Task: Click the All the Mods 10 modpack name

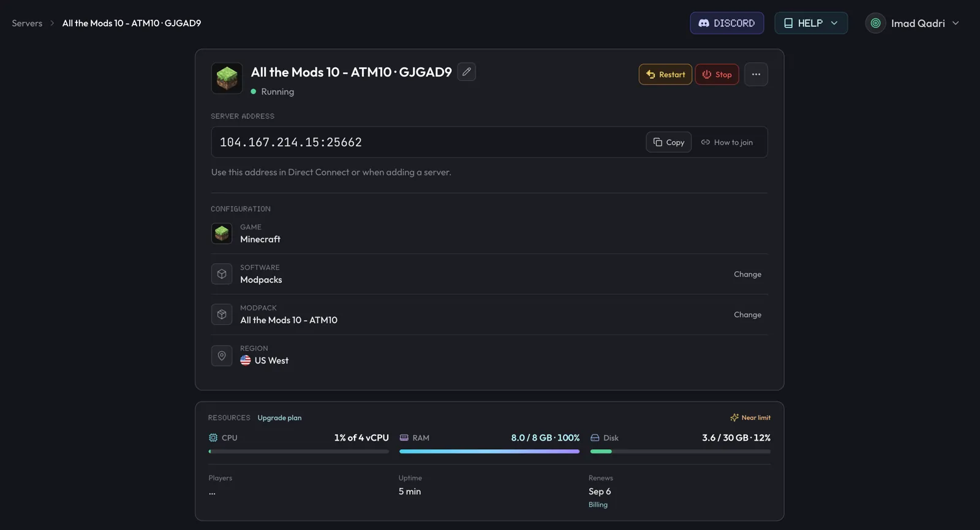Action: (x=288, y=320)
